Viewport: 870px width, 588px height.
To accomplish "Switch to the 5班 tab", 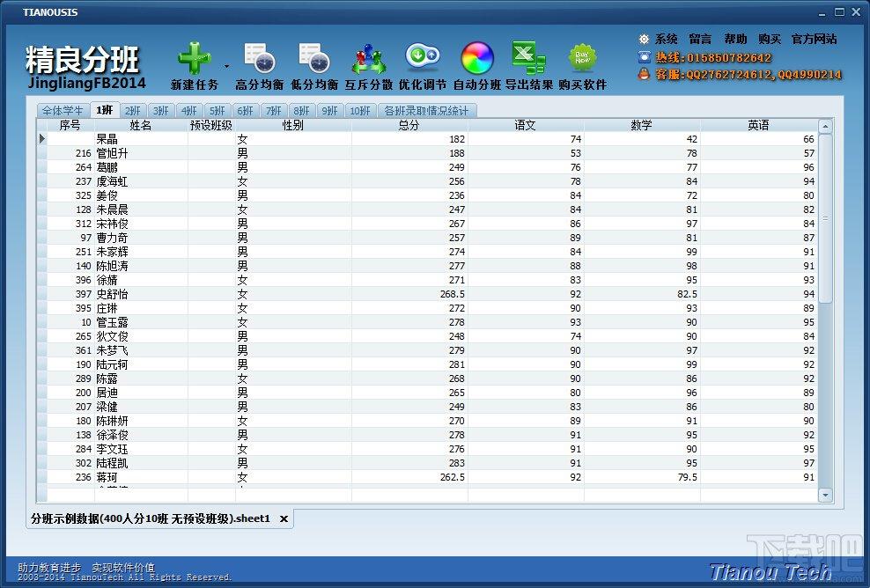I will pyautogui.click(x=217, y=110).
